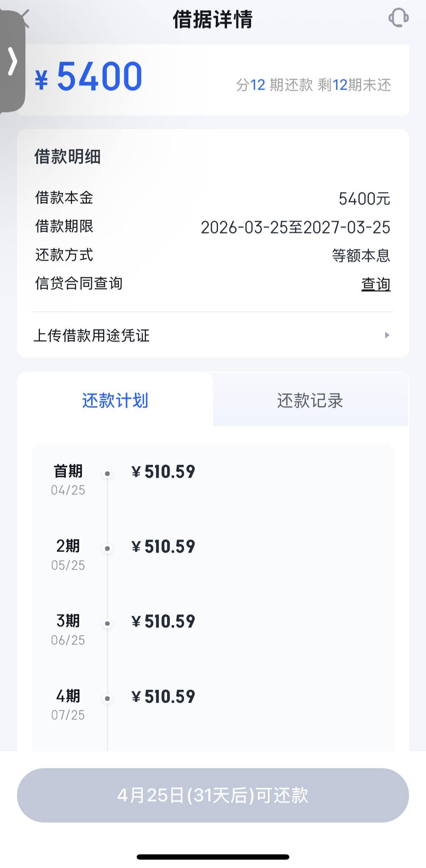This screenshot has height=868, width=426.
Task: Select the 3期 06/25 timeline dot
Action: pos(107,624)
